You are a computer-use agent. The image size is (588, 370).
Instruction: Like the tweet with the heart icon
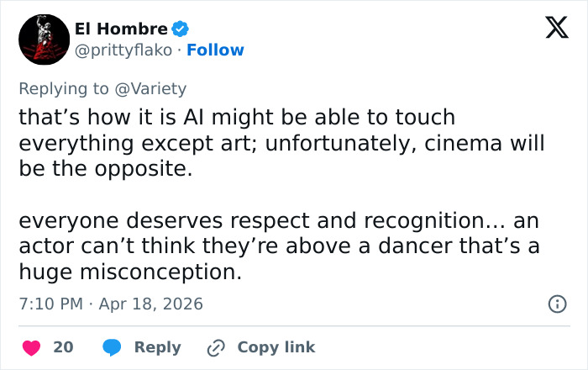[31, 346]
